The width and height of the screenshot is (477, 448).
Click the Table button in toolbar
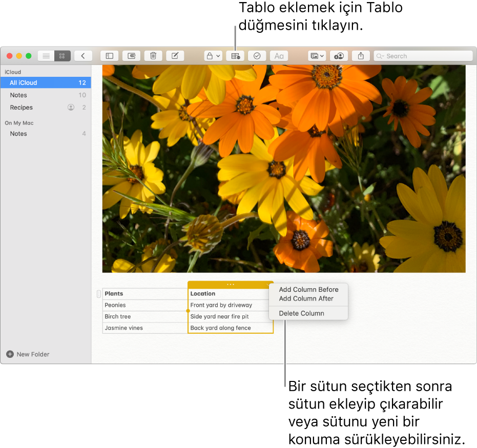[235, 56]
